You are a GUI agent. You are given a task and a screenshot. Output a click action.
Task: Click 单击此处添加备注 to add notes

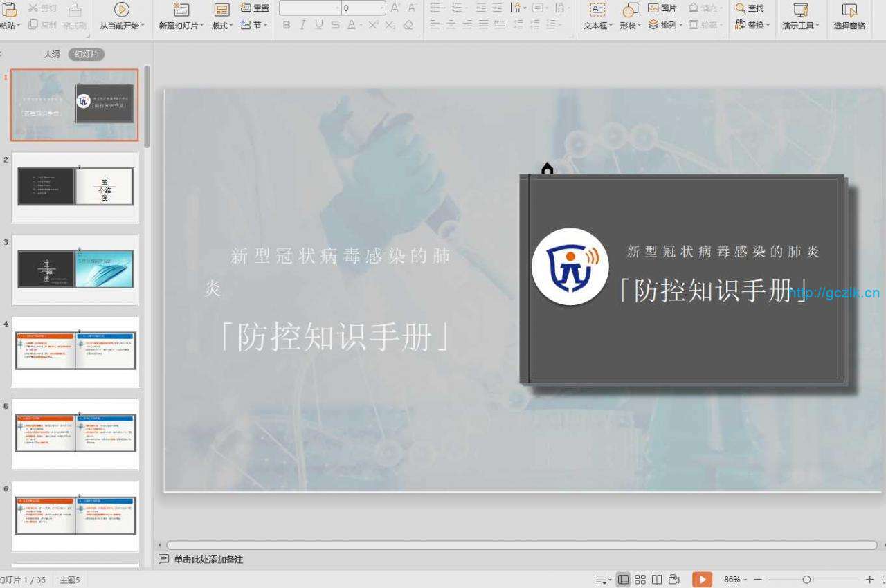[x=208, y=560]
